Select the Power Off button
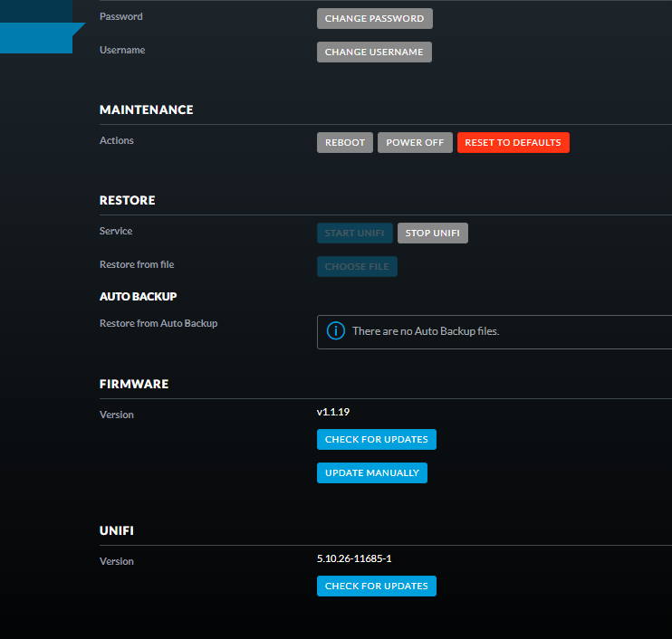The image size is (672, 639). [415, 142]
